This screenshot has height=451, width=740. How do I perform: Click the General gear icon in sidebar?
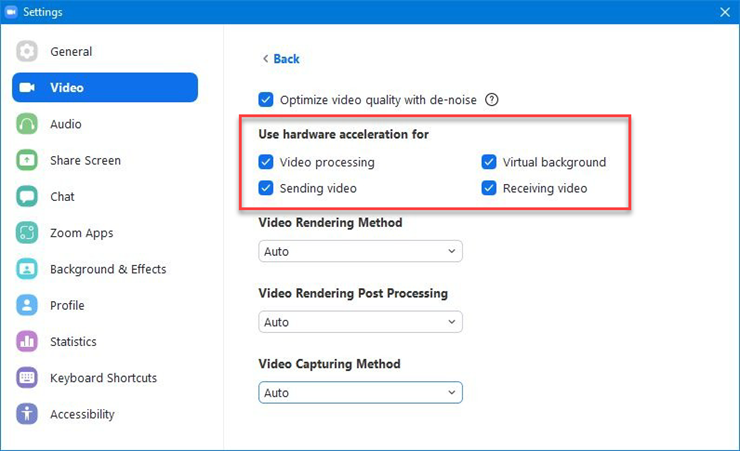tap(27, 52)
